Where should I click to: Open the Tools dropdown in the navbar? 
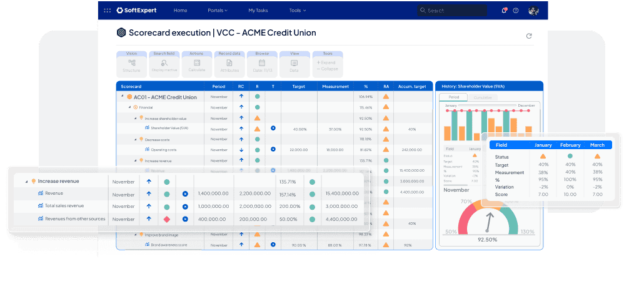(298, 10)
